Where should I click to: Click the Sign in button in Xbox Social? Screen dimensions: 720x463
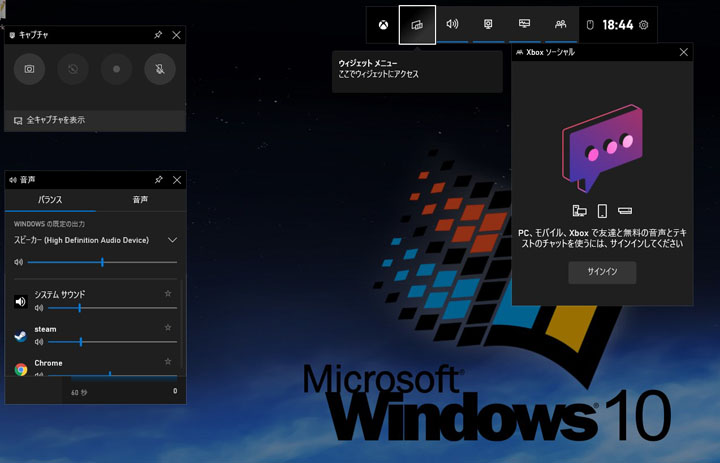coord(602,272)
